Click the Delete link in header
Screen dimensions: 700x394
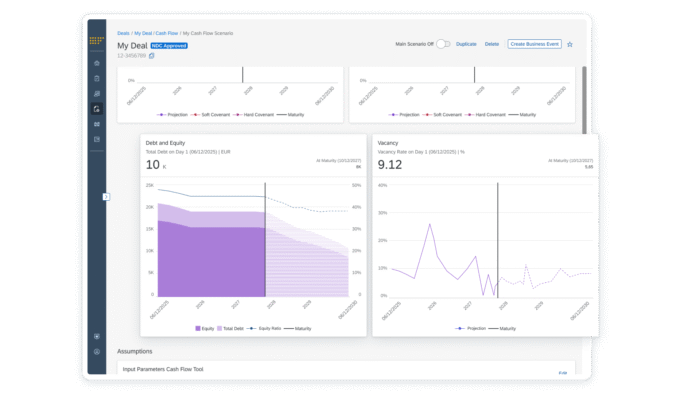[x=492, y=44]
